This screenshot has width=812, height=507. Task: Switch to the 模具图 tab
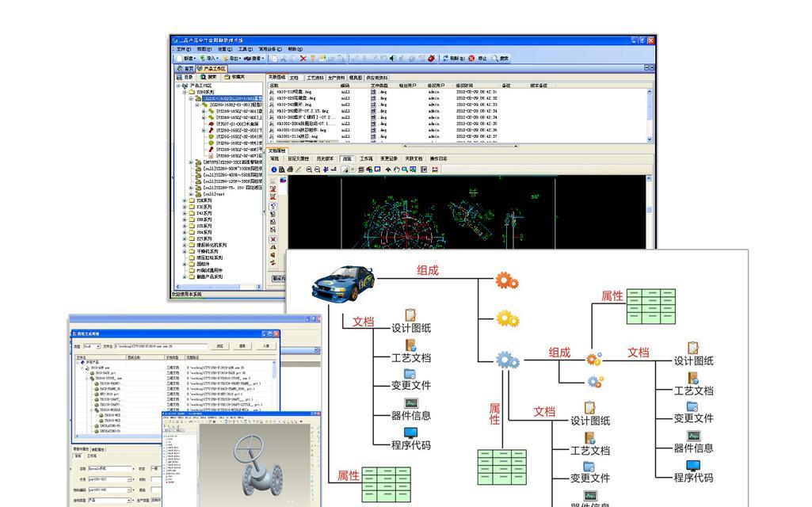click(x=356, y=78)
